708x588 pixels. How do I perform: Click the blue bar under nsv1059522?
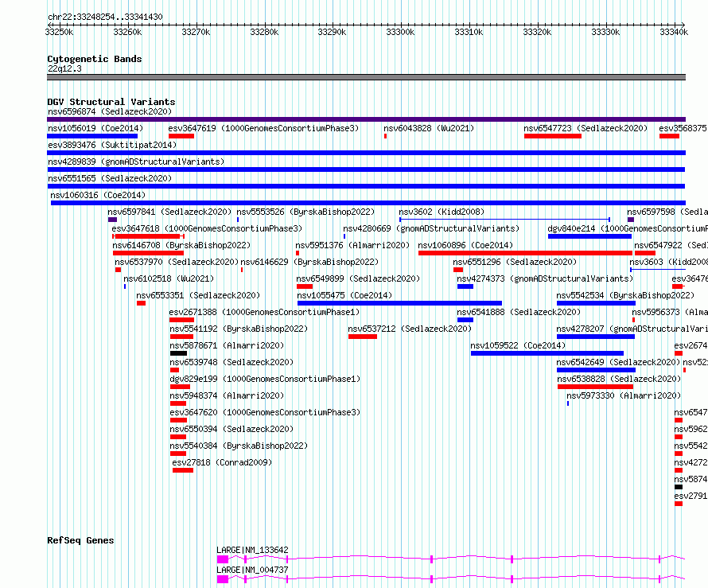(547, 353)
